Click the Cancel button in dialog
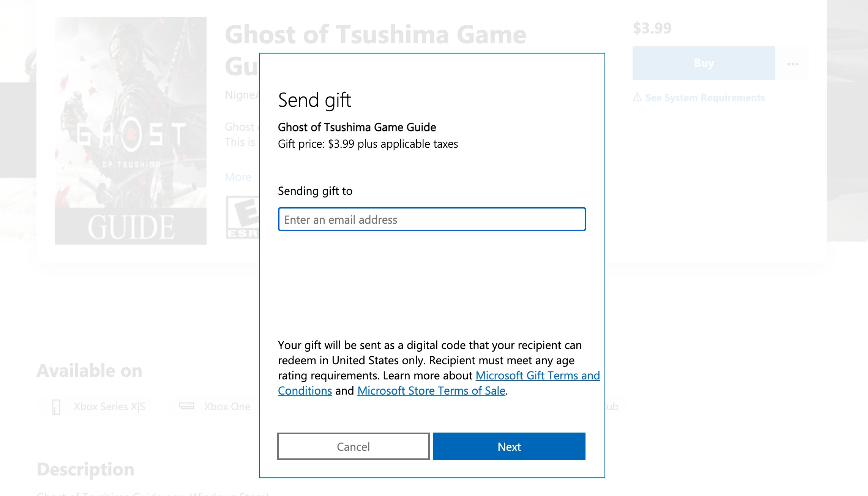This screenshot has width=868, height=496. (354, 447)
